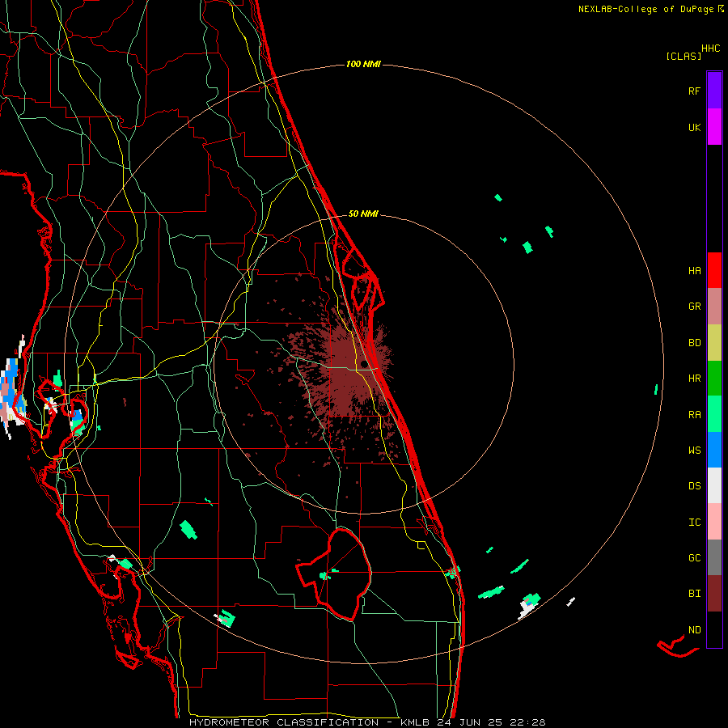Click the IC pink legend swatch
This screenshot has width=728, height=728.
(x=714, y=522)
